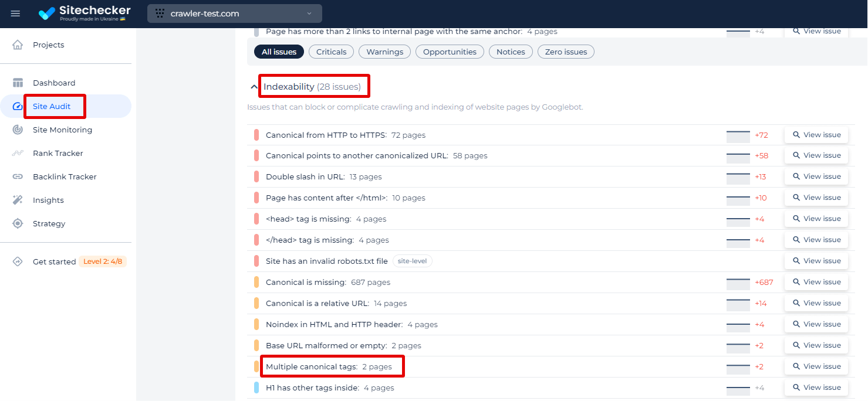Click the Insights magic wand icon

18,200
